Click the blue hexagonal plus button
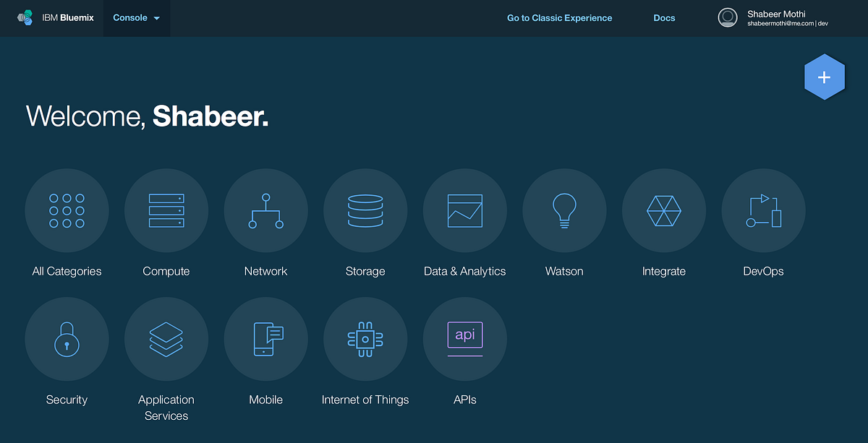The width and height of the screenshot is (868, 443). (825, 76)
